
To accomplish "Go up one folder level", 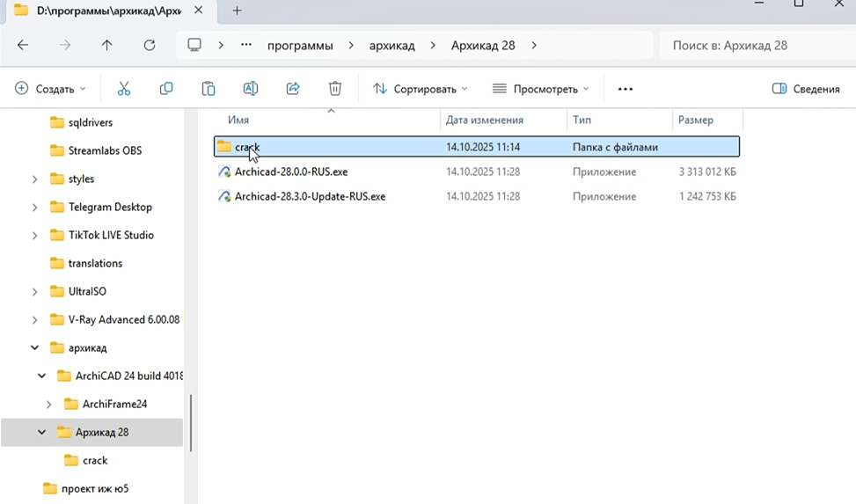I will point(107,46).
